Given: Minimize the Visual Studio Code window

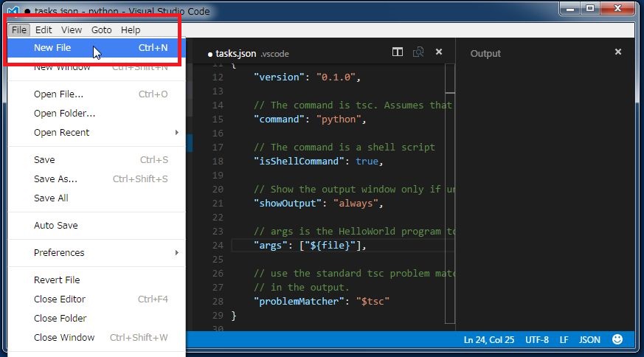Looking at the screenshot, I should tap(569, 9).
